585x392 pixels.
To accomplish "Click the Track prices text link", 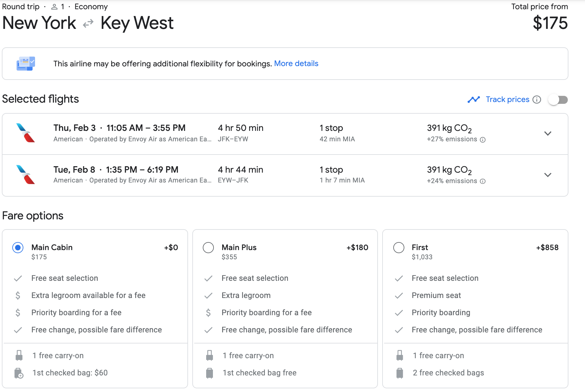I will point(507,100).
